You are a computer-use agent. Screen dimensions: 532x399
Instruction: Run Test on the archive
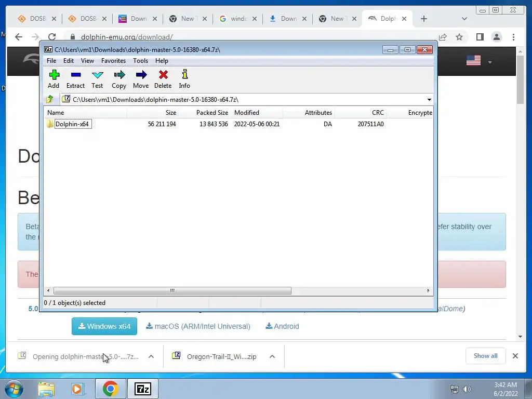(x=97, y=79)
